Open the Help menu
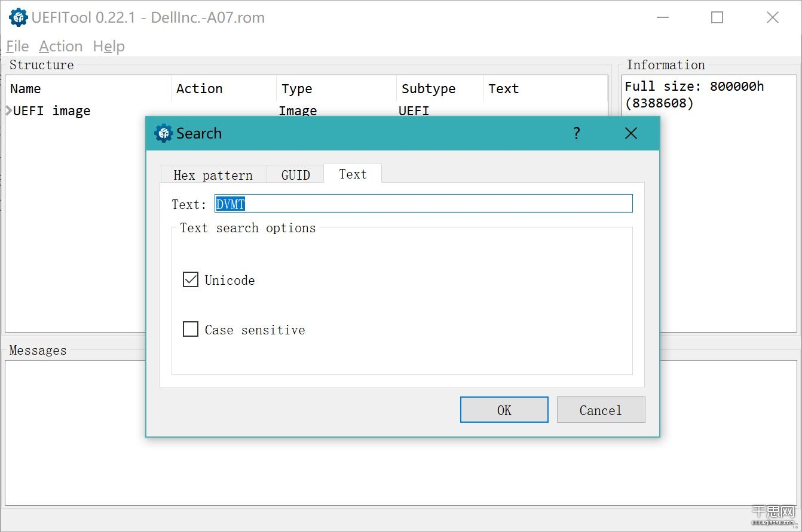The width and height of the screenshot is (802, 532). click(x=109, y=47)
